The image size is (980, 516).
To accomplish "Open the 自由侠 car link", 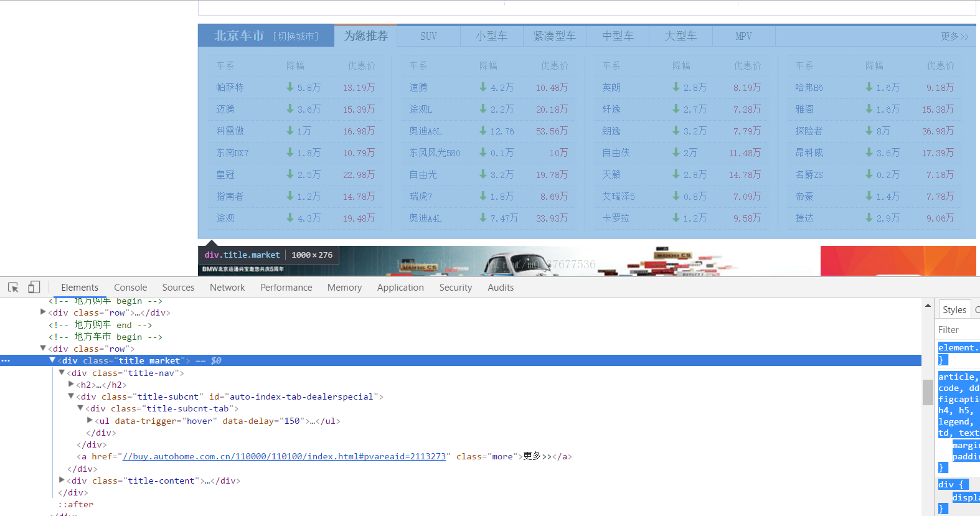I will (x=616, y=152).
